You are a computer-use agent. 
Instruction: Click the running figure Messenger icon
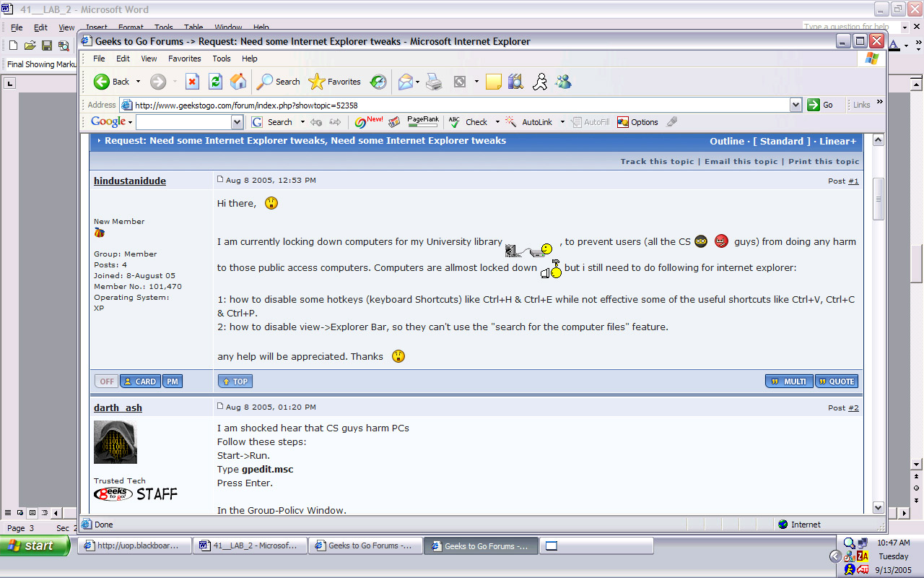click(540, 82)
